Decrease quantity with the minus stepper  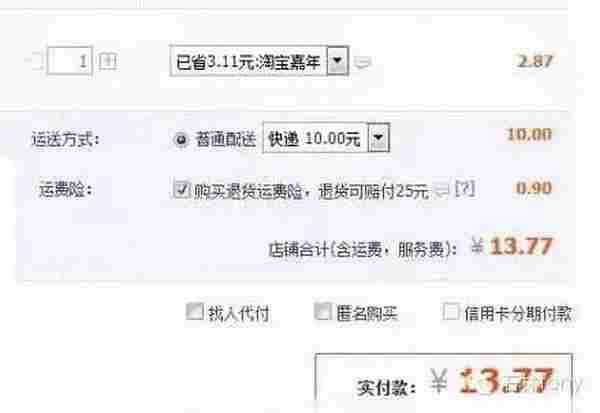(36, 61)
